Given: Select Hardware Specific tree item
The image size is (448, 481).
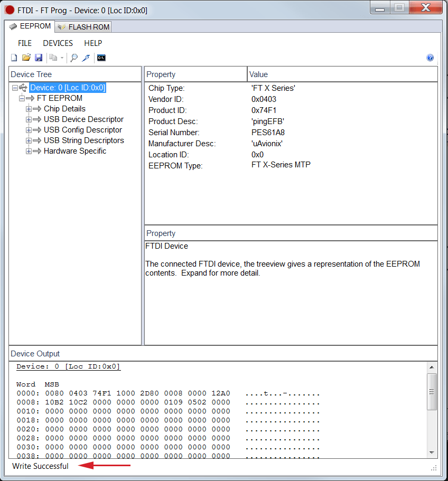Looking at the screenshot, I should 75,151.
